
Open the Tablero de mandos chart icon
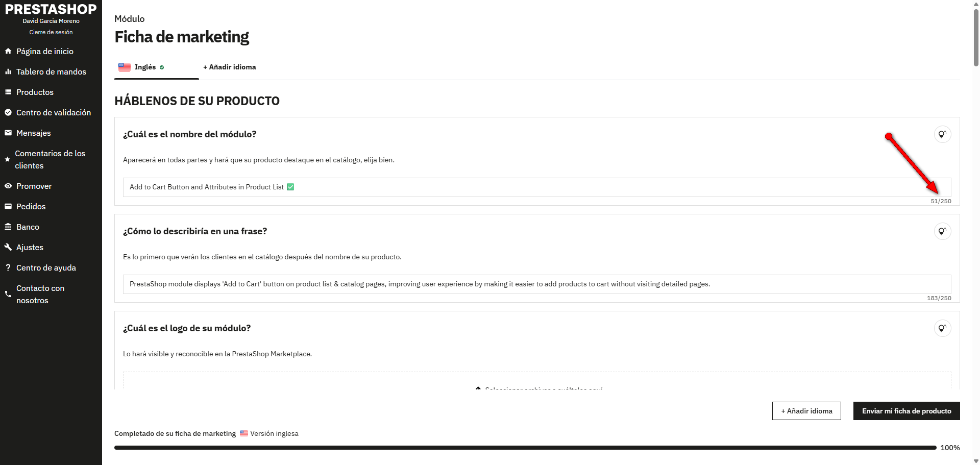point(8,71)
